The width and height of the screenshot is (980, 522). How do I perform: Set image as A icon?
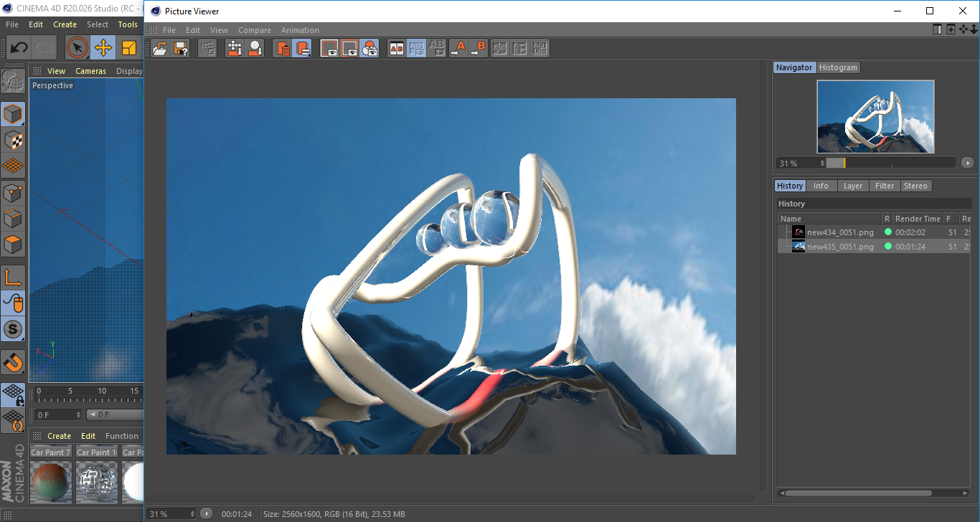click(458, 48)
